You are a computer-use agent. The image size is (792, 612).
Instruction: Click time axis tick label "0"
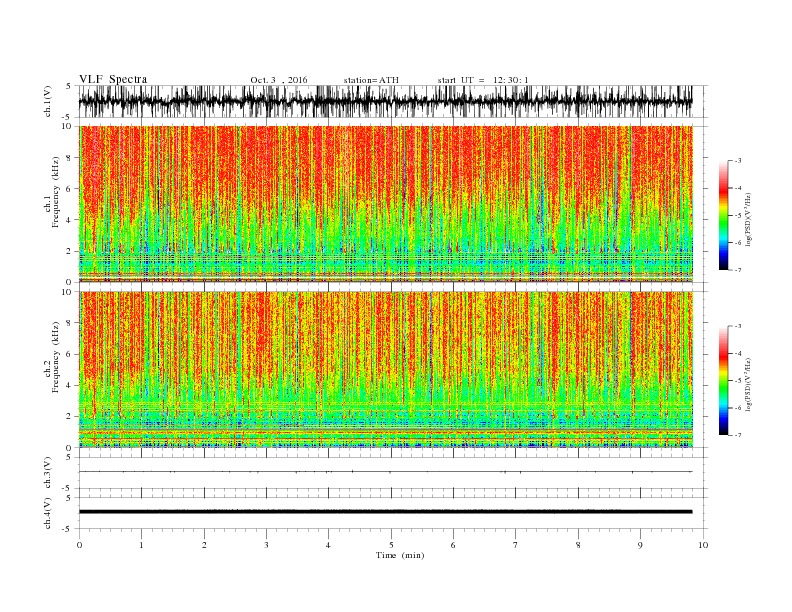point(79,545)
